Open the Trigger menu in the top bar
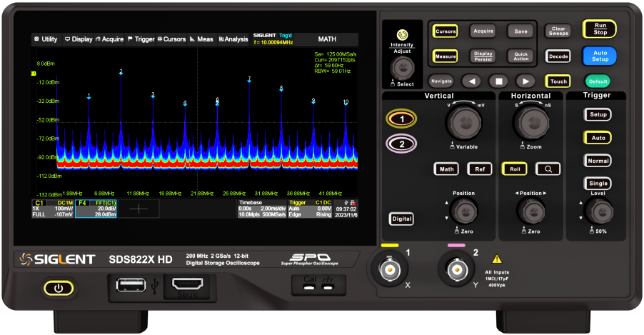This screenshot has height=335, width=644. 141,39
